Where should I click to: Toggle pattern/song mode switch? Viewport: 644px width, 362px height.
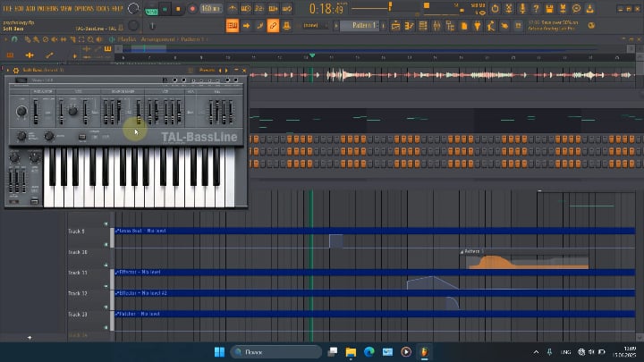pyautogui.click(x=151, y=9)
